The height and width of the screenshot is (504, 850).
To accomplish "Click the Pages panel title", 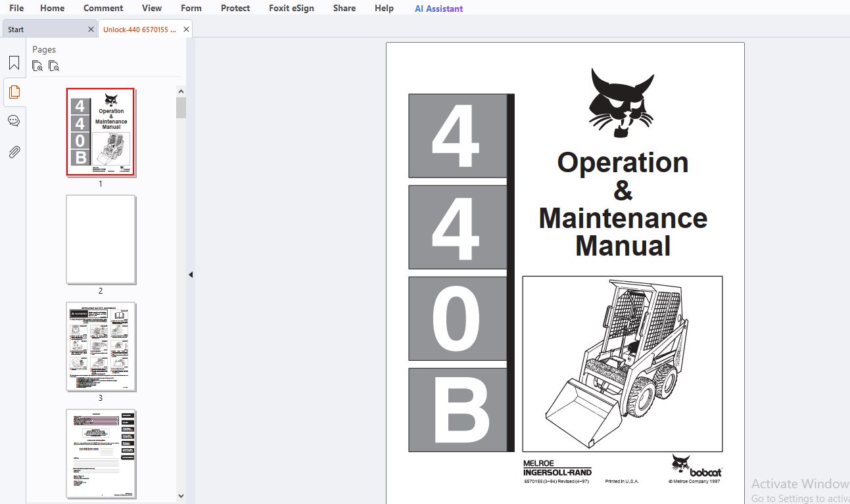I will pos(44,49).
